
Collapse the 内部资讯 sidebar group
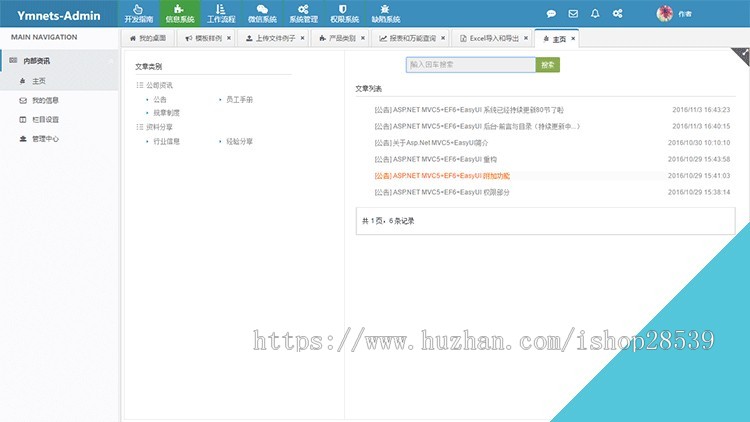click(59, 61)
